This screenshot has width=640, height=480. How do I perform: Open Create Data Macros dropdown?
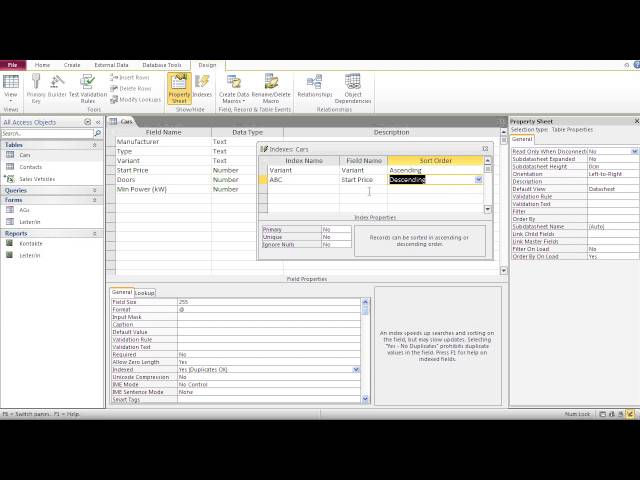(x=234, y=89)
